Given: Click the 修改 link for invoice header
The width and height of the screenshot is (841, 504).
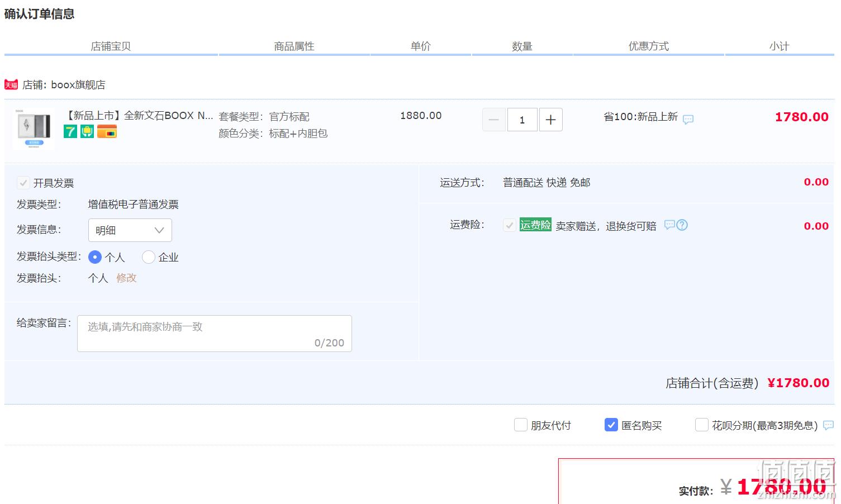Looking at the screenshot, I should 126,278.
